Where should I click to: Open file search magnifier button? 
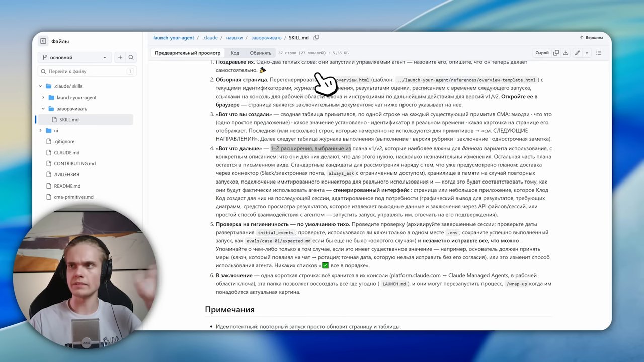point(131,57)
